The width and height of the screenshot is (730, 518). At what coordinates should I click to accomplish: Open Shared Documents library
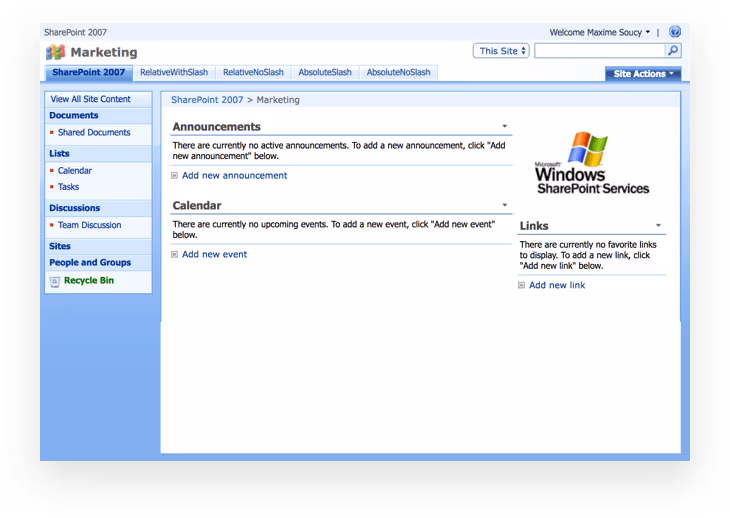tap(94, 133)
